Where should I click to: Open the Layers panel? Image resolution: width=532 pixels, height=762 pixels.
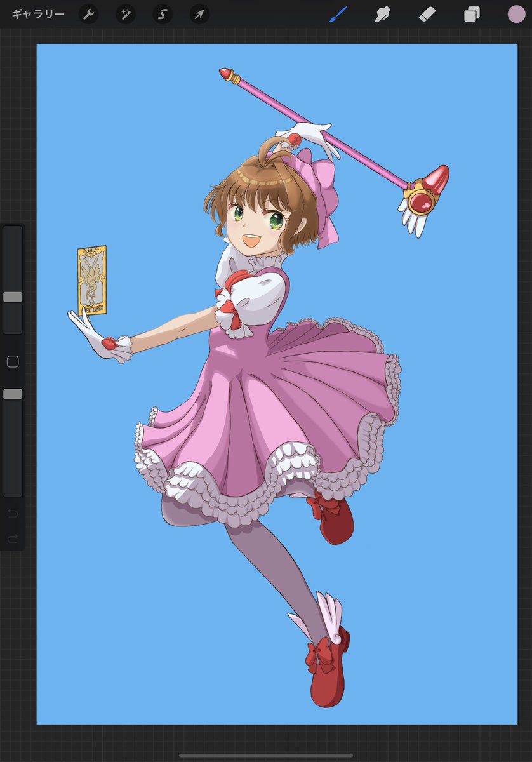click(x=472, y=14)
